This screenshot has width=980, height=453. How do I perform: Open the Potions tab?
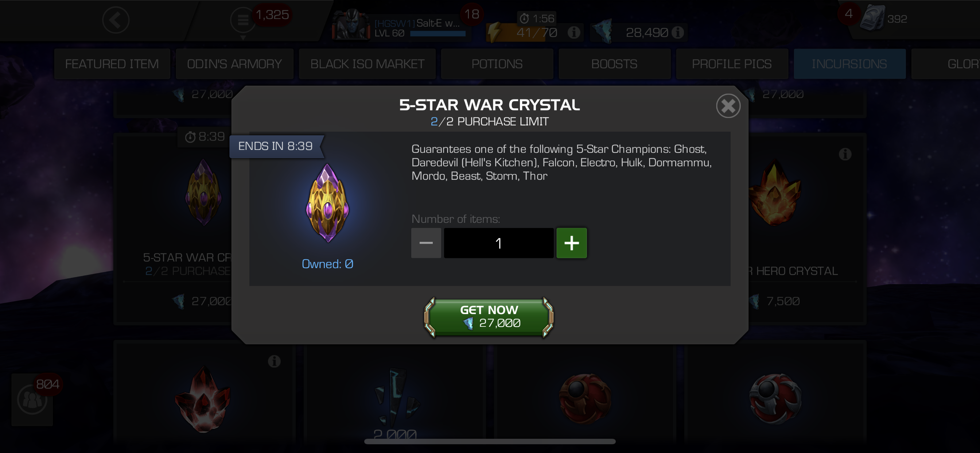coord(497,63)
